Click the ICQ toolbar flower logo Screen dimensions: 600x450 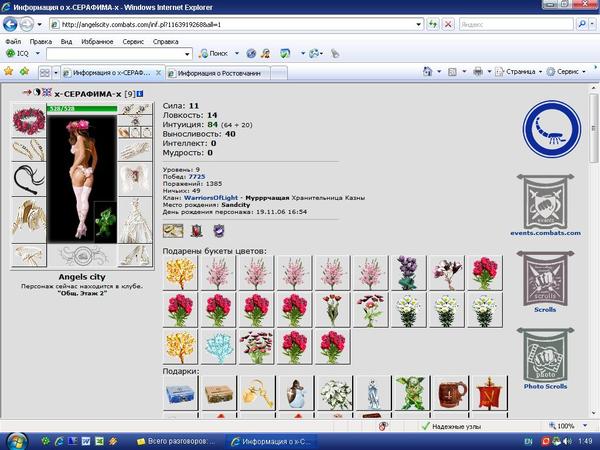[x=10, y=54]
